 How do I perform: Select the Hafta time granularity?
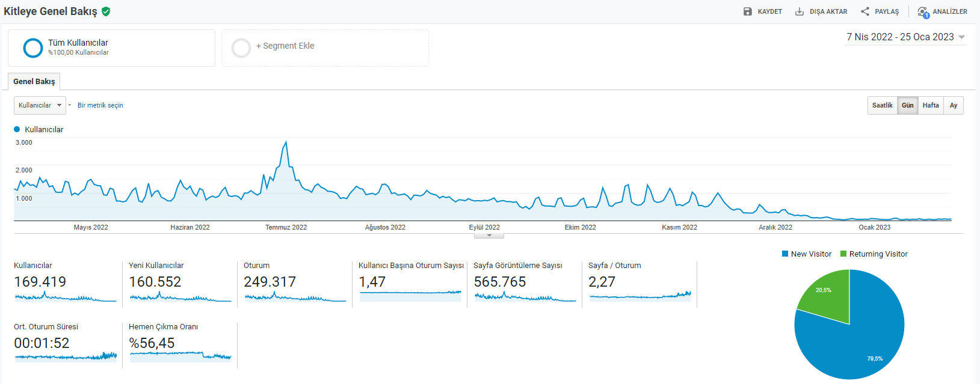pyautogui.click(x=931, y=105)
